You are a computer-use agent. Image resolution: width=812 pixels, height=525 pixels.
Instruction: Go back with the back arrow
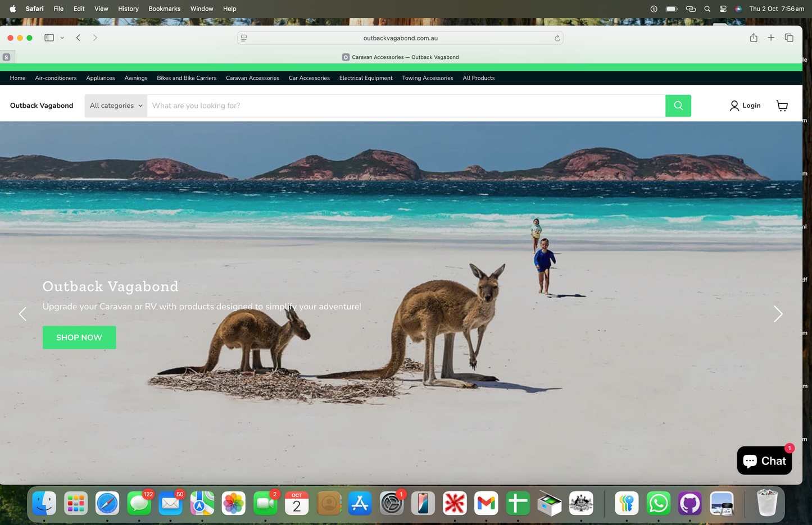(x=79, y=38)
